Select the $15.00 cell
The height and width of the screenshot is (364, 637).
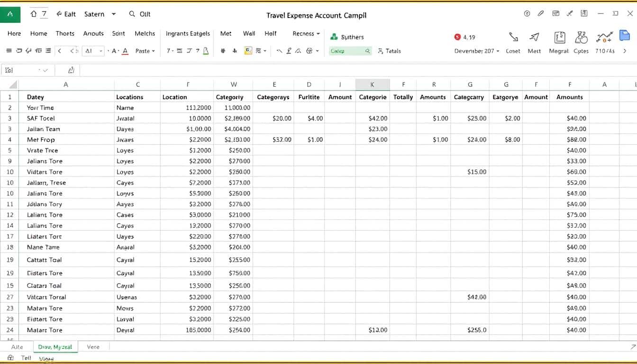pos(470,172)
